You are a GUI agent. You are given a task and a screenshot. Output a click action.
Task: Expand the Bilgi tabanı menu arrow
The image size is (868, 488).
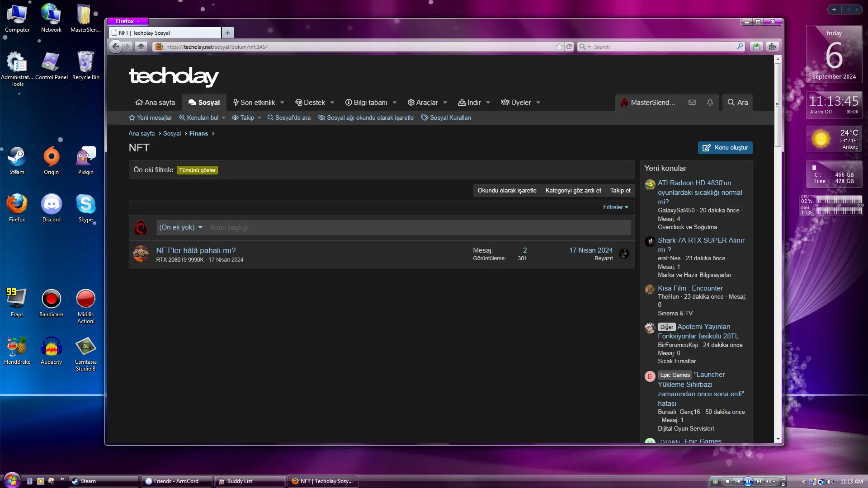395,103
